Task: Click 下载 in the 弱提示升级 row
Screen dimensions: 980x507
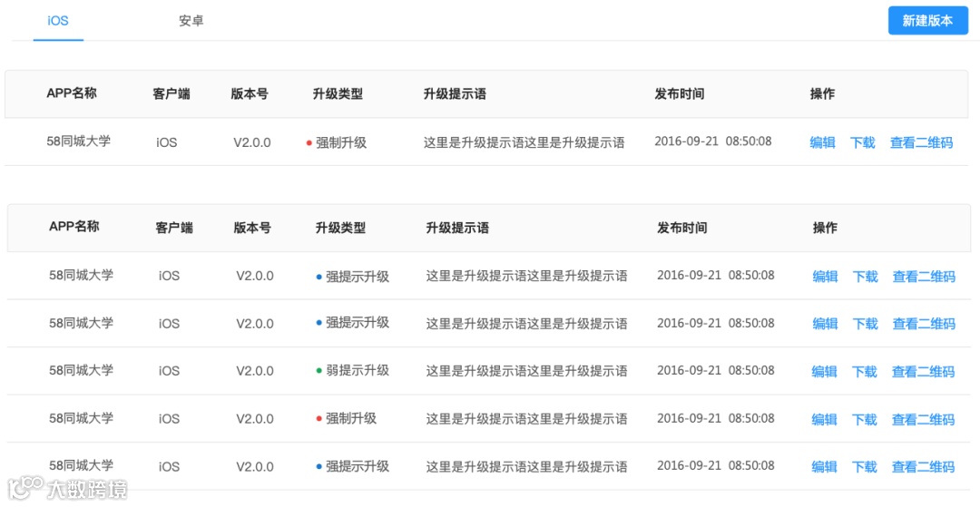Action: pos(865,372)
